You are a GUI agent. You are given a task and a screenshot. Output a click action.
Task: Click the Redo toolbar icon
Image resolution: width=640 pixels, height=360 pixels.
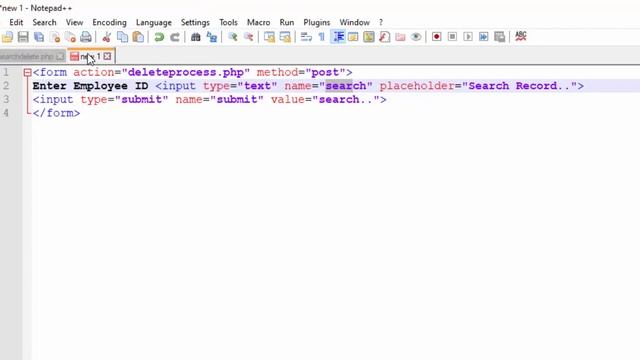coord(175,37)
